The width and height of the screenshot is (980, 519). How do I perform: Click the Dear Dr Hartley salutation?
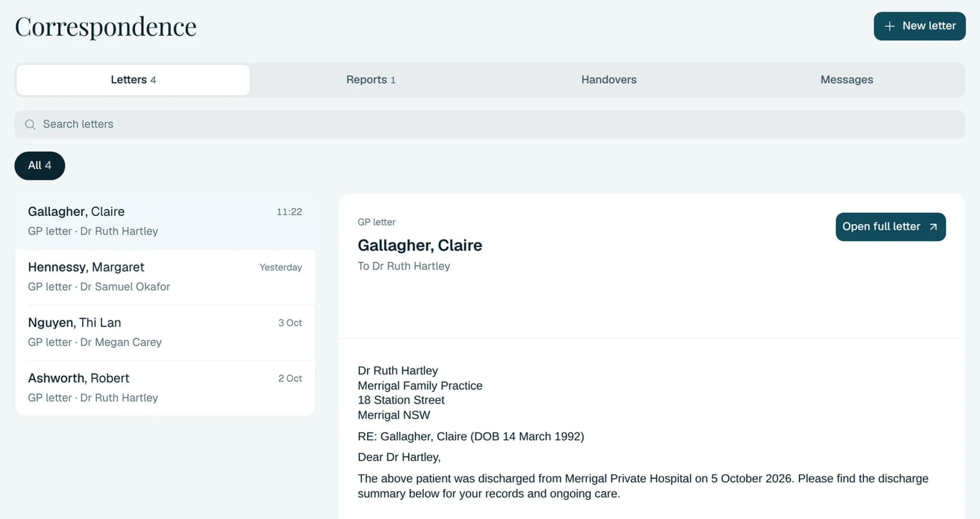(399, 457)
